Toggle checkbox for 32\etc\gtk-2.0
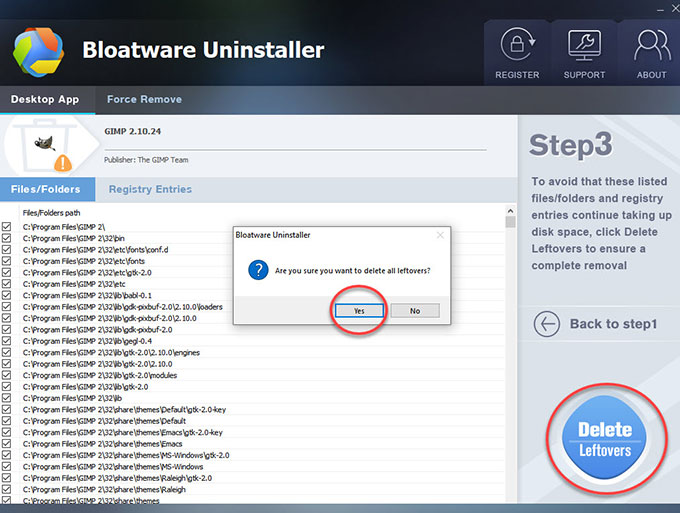The height and width of the screenshot is (513, 680). 7,272
